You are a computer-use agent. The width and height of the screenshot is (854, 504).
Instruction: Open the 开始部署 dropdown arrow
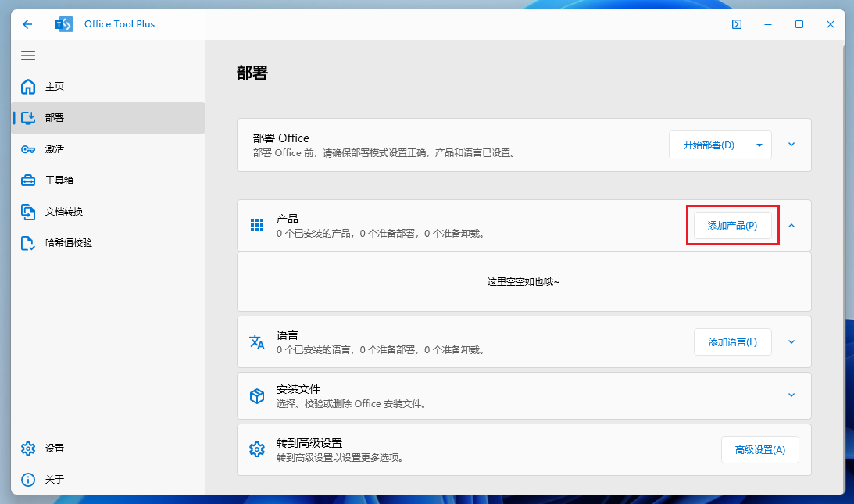759,145
